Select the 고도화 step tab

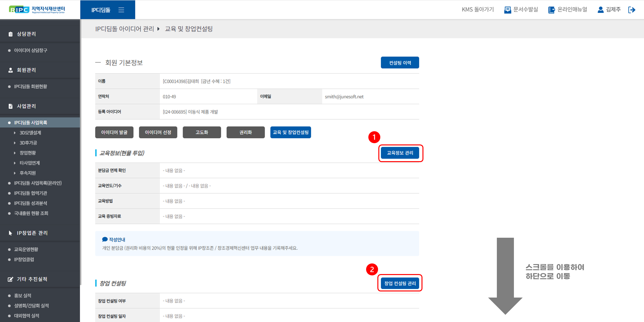point(202,133)
